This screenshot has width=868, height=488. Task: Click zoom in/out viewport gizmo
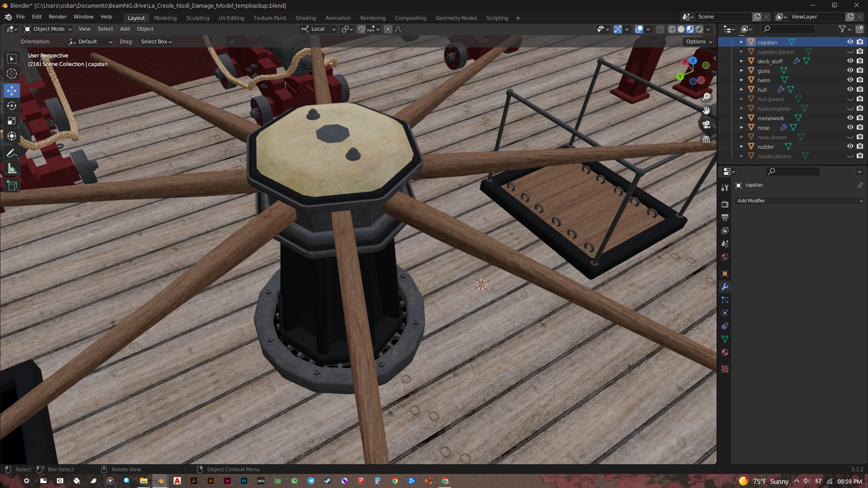click(706, 96)
